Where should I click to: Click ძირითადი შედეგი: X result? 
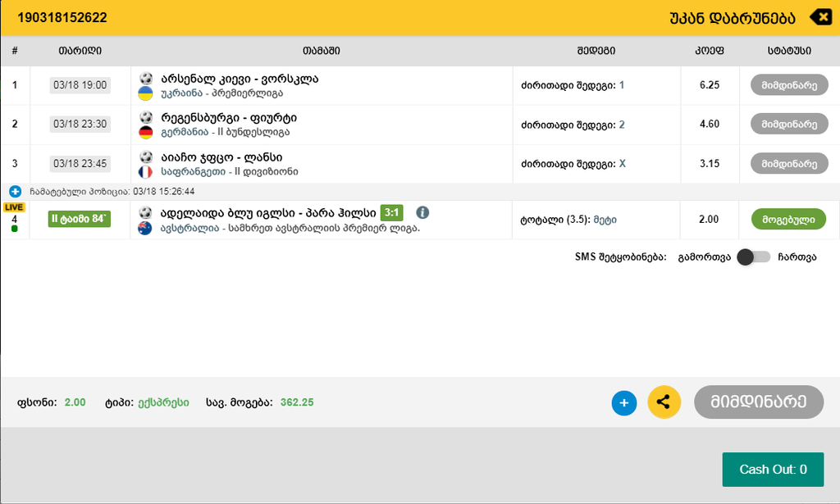(x=573, y=164)
